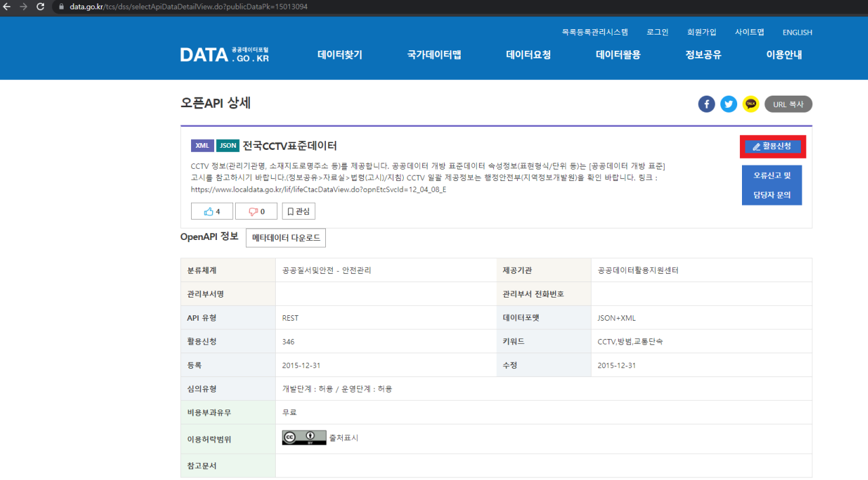Open 이용안내 menu

tap(784, 55)
